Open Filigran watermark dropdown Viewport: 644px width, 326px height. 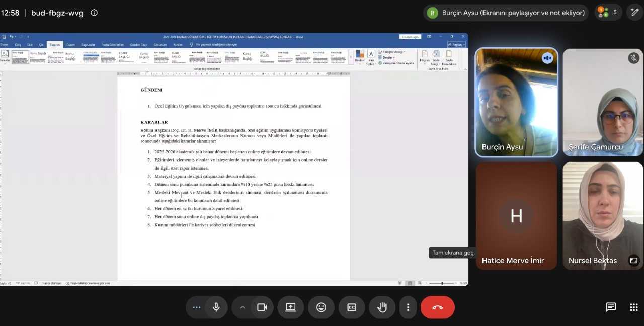[425, 57]
